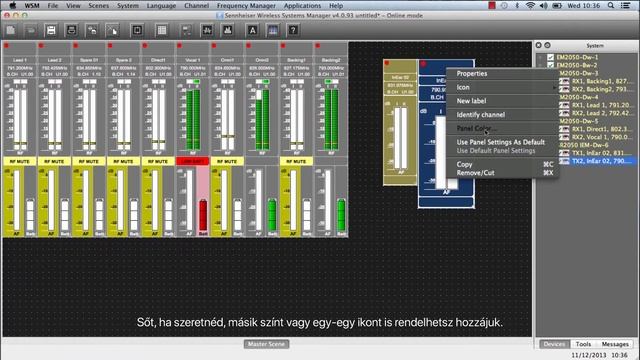Select highlighted TX2, InEar 02 tree row
The width and height of the screenshot is (640, 360).
(602, 161)
